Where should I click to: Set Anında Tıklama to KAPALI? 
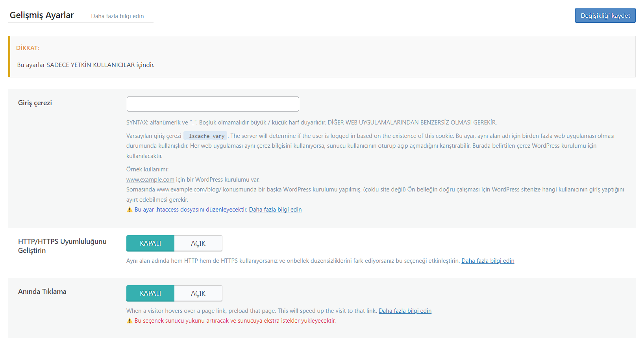[150, 294]
